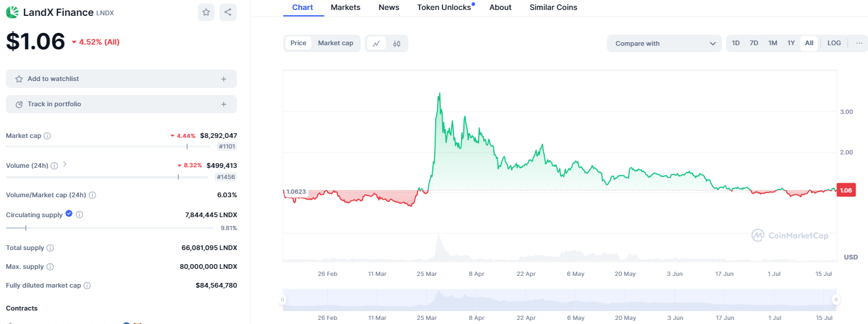868x324 pixels.
Task: Switch to candlestick chart icon
Action: [396, 43]
